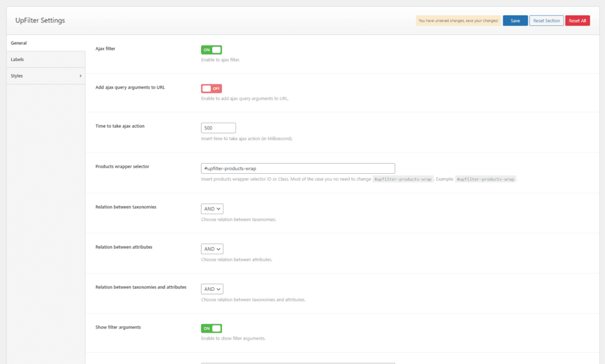Click the "Show filter arguments" field label
The image size is (605, 364).
pos(118,327)
